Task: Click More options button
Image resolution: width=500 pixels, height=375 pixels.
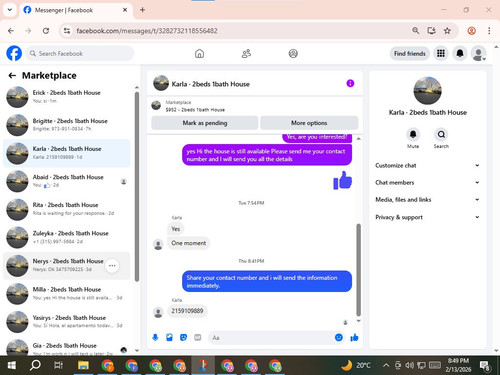Action: click(x=309, y=123)
